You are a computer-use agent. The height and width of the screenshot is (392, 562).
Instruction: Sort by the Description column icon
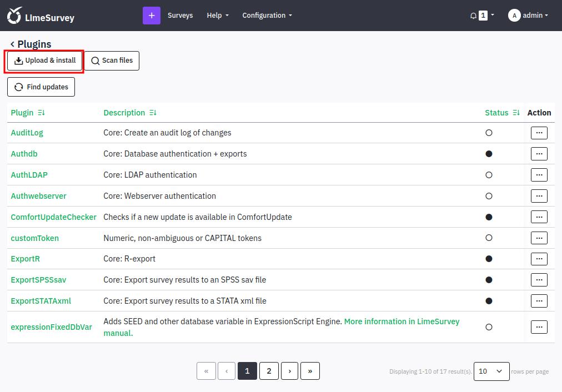click(153, 113)
